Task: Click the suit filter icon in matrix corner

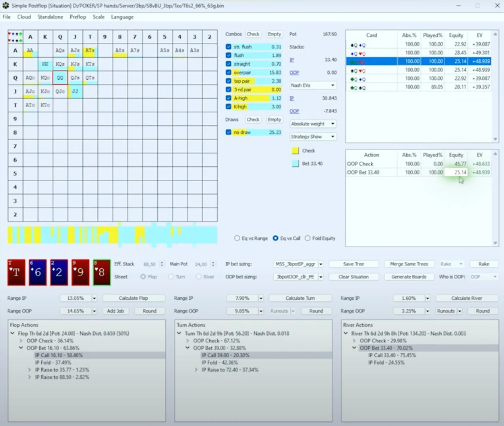Action: click(x=15, y=37)
